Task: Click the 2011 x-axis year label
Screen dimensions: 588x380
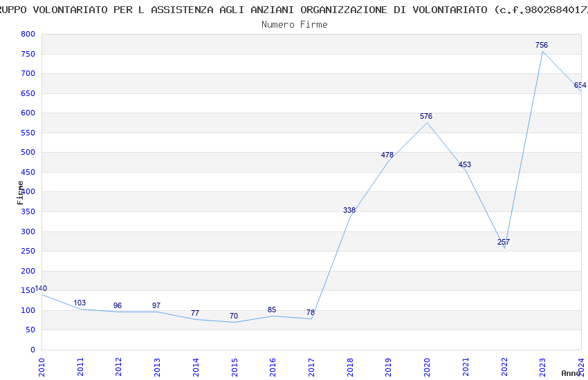Action: tap(80, 368)
